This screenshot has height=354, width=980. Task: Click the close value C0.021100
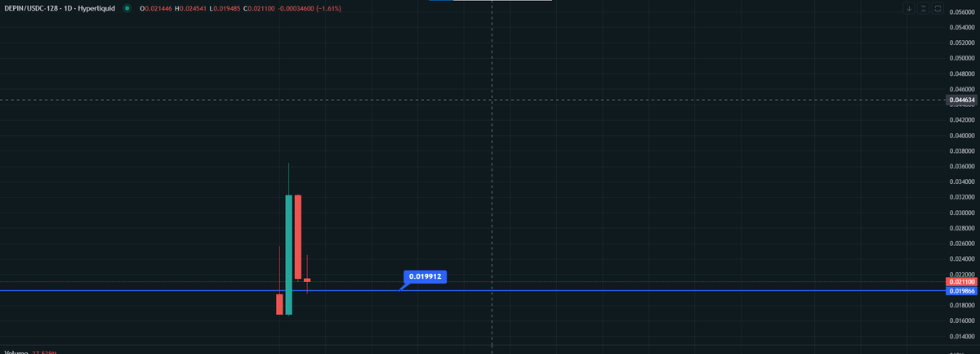(x=259, y=8)
